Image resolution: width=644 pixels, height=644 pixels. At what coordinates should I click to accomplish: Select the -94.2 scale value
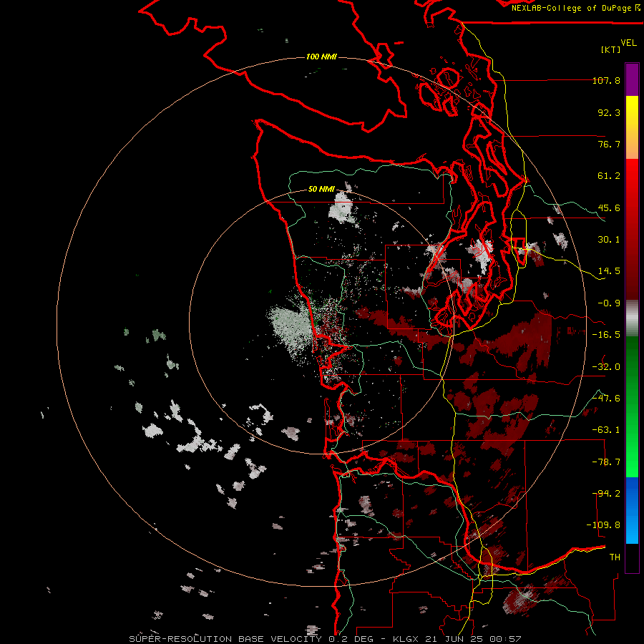pyautogui.click(x=606, y=494)
